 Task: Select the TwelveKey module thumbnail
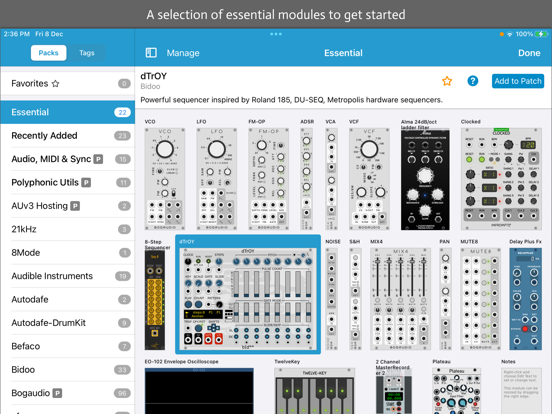(x=315, y=391)
